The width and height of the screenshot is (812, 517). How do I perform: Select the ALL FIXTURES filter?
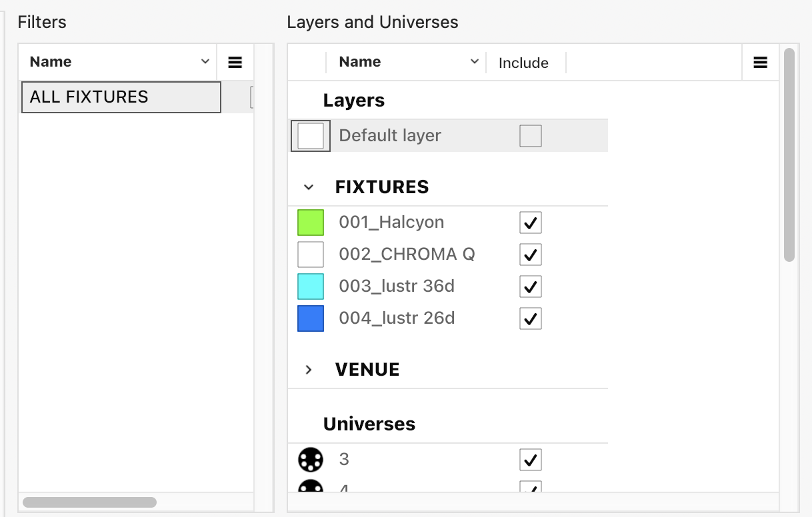121,97
